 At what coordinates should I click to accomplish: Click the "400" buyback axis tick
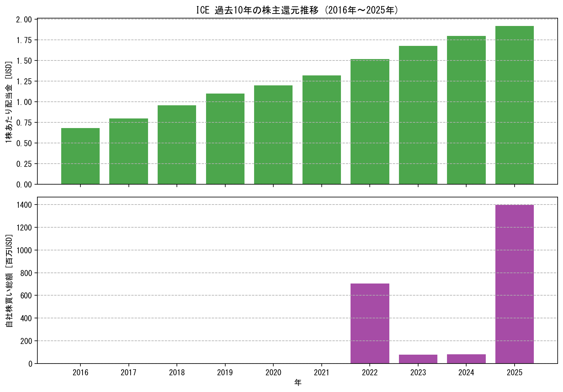click(26, 318)
